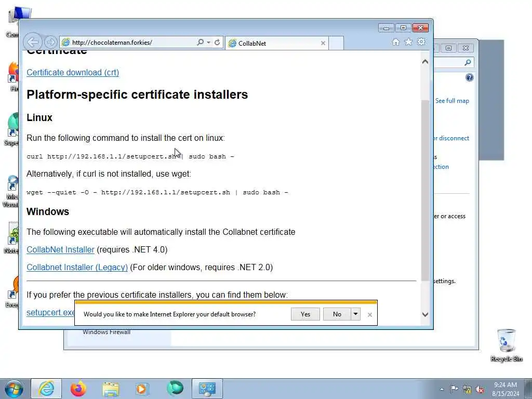Click See full map in background window
This screenshot has height=399, width=532.
tap(452, 101)
